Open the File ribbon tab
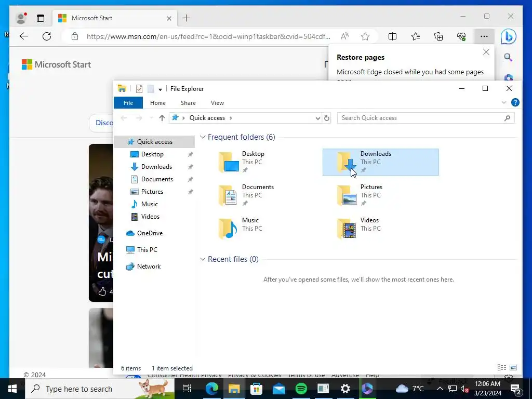The image size is (532, 399). click(x=128, y=103)
